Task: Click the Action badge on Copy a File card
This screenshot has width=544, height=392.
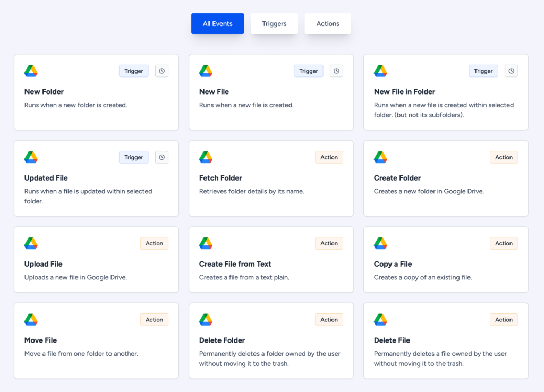Action: (x=504, y=243)
